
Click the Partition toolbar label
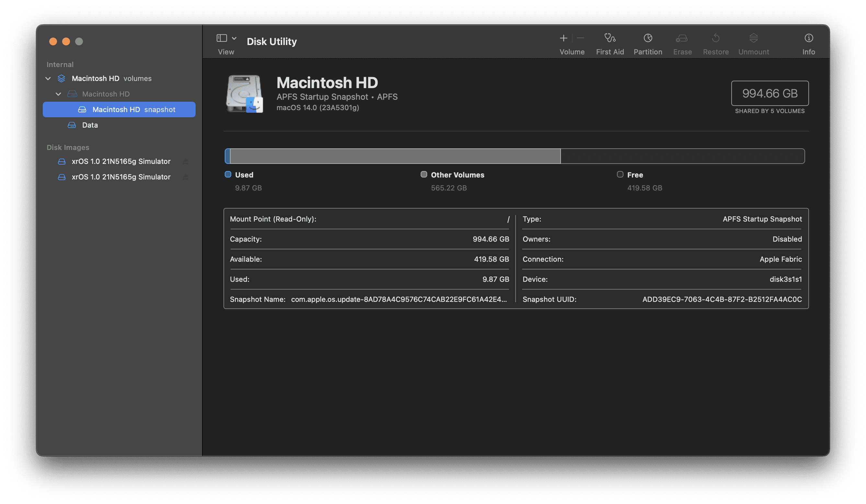(x=648, y=52)
